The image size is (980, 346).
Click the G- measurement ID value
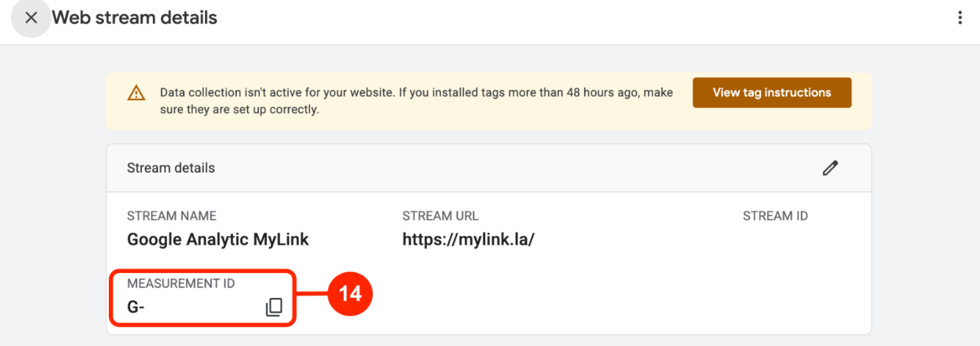[135, 307]
